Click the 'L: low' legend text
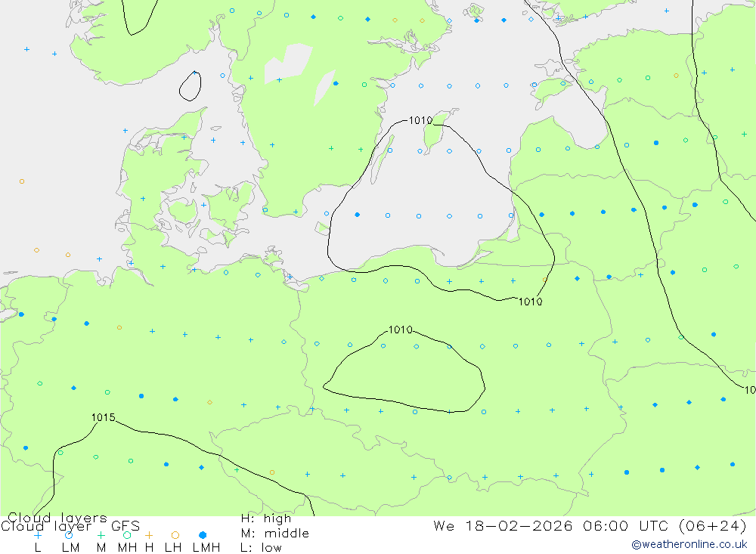Screen dimensions: 756x554 tap(261, 548)
